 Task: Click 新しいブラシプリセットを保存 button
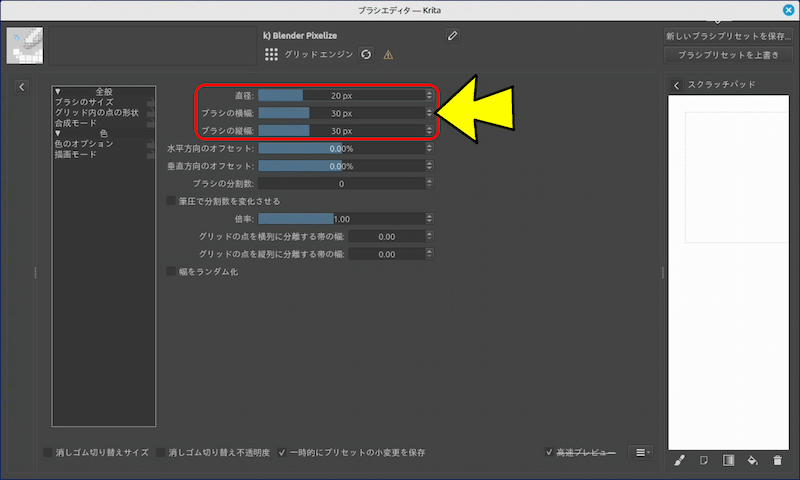tap(728, 36)
